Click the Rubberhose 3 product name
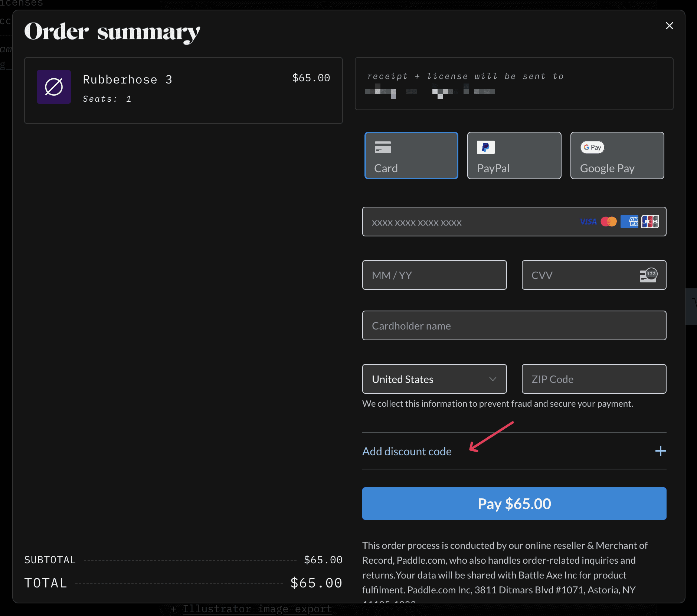Image resolution: width=697 pixels, height=616 pixels. 127,79
